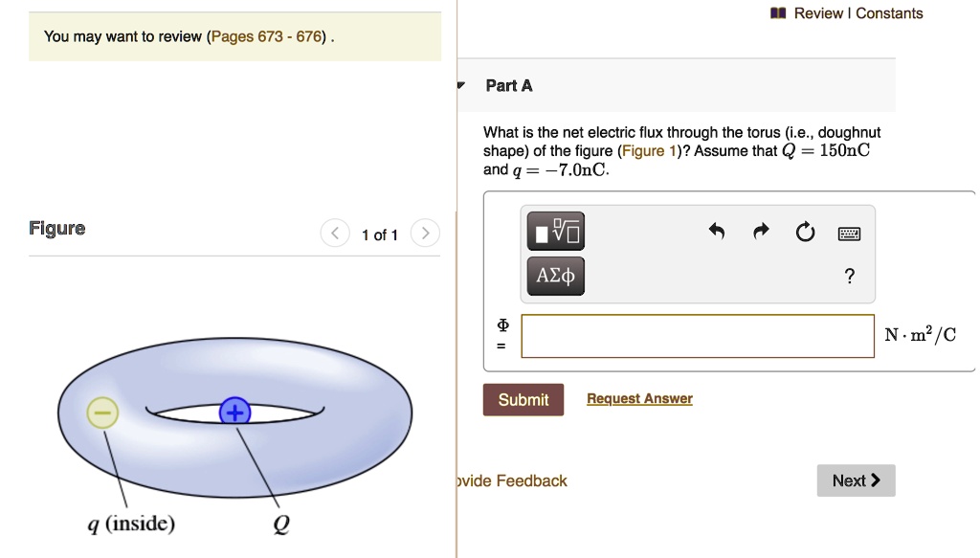Open the Greek symbols ΑΣφ button
This screenshot has width=980, height=558.
click(x=556, y=276)
